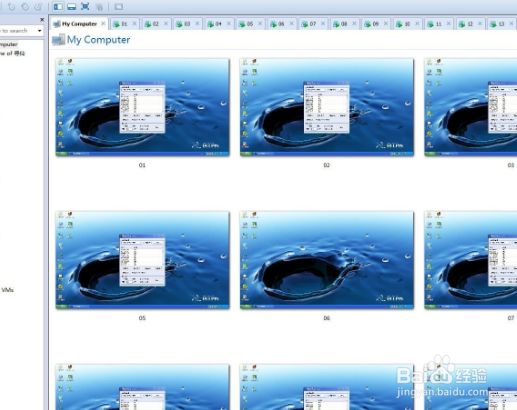The height and width of the screenshot is (410, 517).
Task: Enter full screen mode icon
Action: point(85,7)
